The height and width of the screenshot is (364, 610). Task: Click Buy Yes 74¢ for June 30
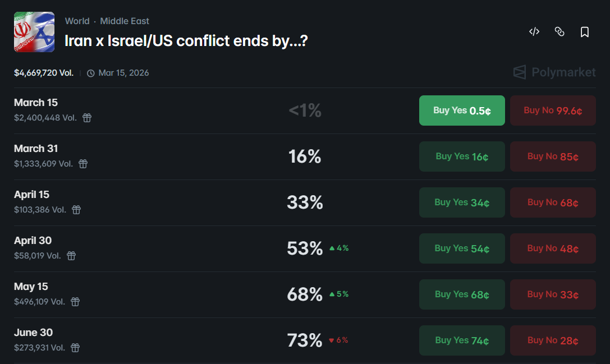(x=461, y=340)
